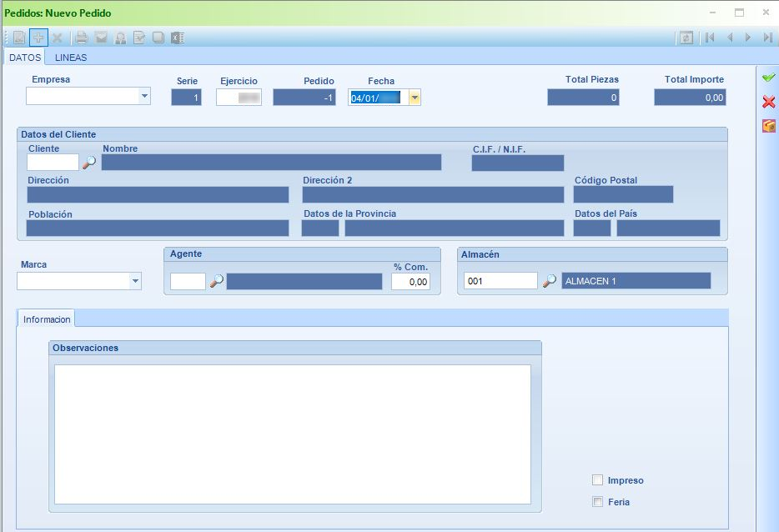Go to the next record

coord(747,38)
